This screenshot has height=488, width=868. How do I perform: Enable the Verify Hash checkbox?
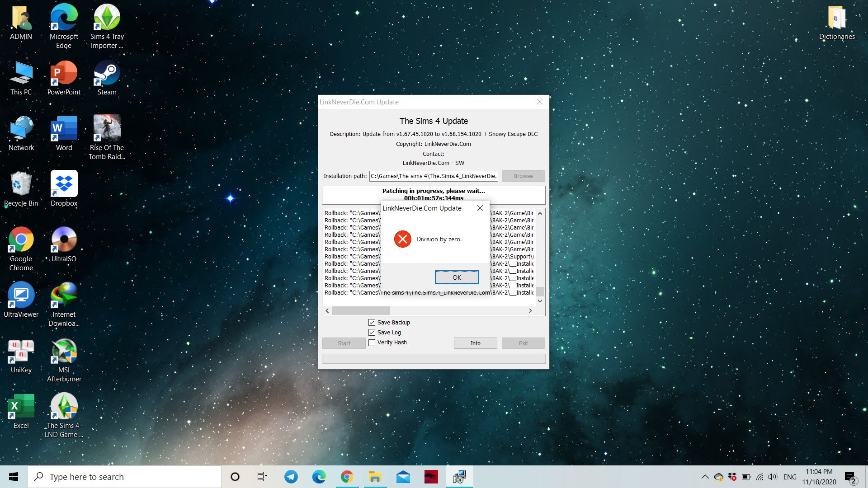[372, 343]
